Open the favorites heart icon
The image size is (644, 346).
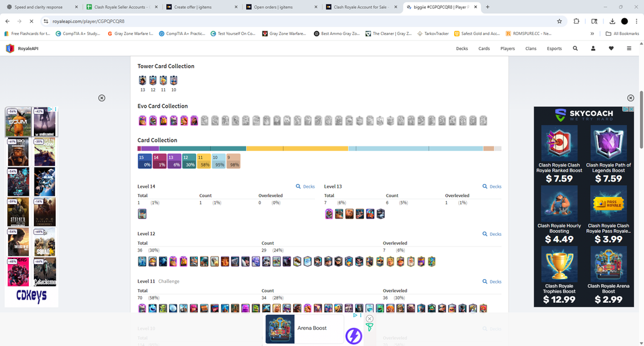click(x=611, y=48)
